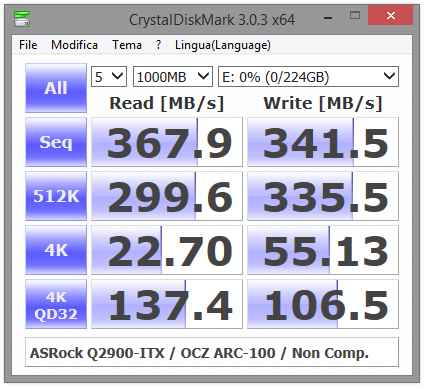Start the 4K QD32 benchmark test
The image size is (424, 389).
pyautogui.click(x=56, y=304)
